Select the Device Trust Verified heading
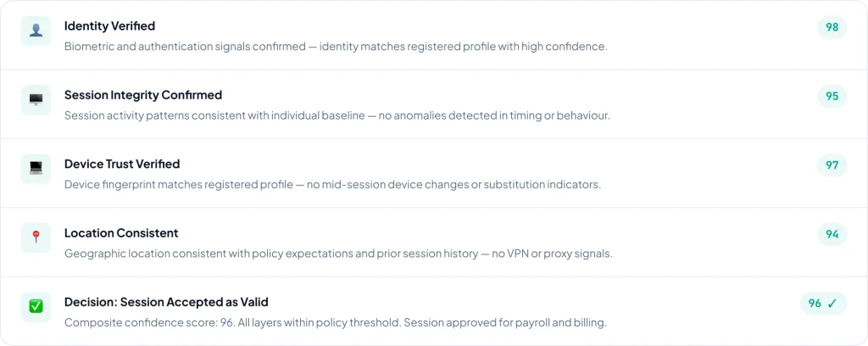 point(122,164)
